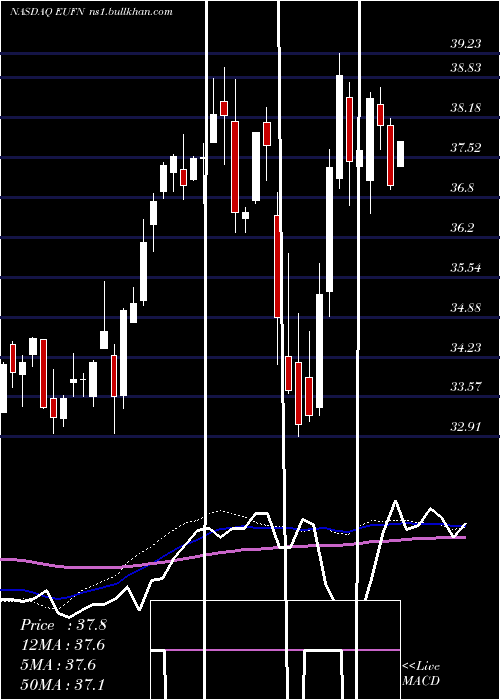Click the 35.54 price axis label
The height and width of the screenshot is (700, 500).
[x=466, y=267]
